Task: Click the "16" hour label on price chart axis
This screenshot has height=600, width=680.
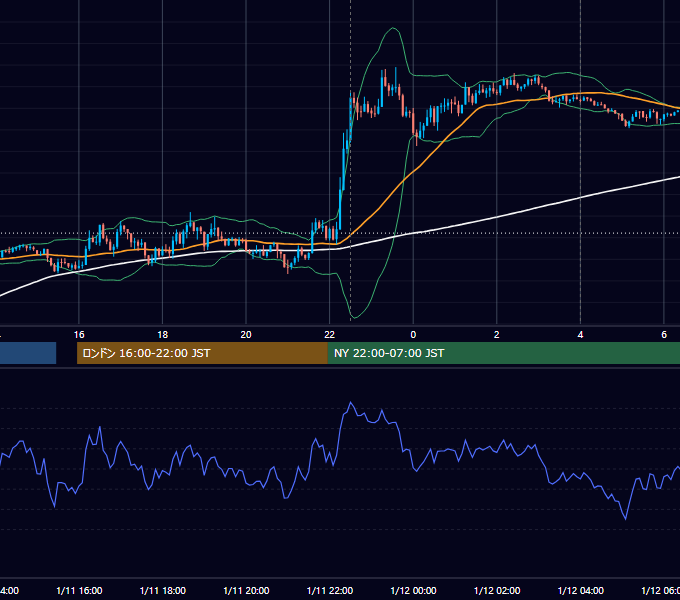Action: click(79, 335)
